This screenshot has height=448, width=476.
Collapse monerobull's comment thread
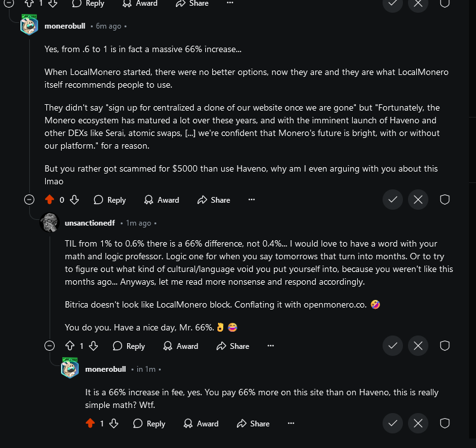click(x=29, y=200)
